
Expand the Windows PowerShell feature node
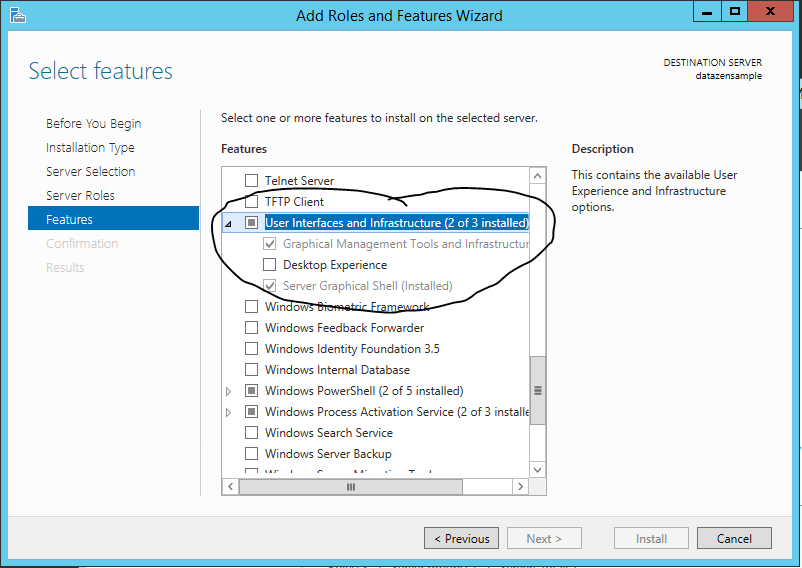pos(229,391)
